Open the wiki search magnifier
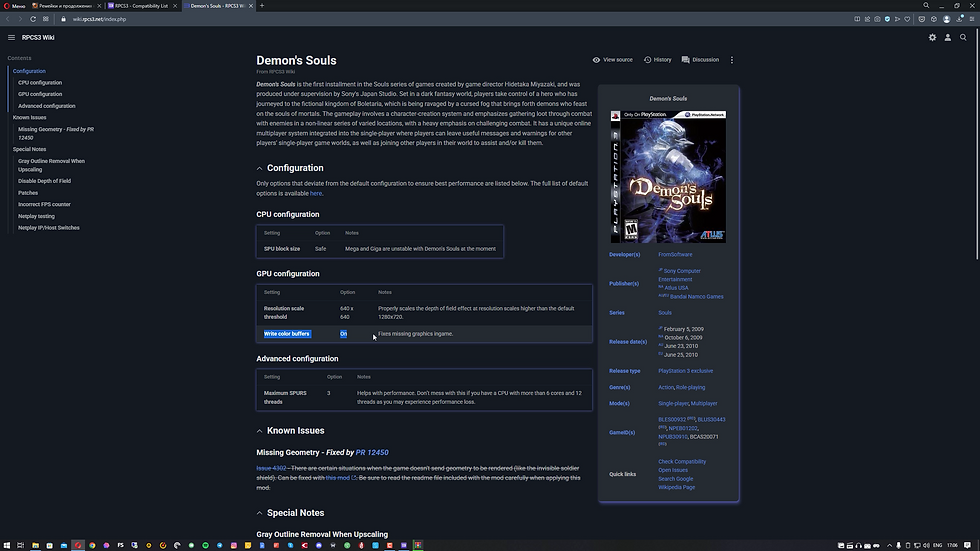This screenshot has height=551, width=980. 963,37
